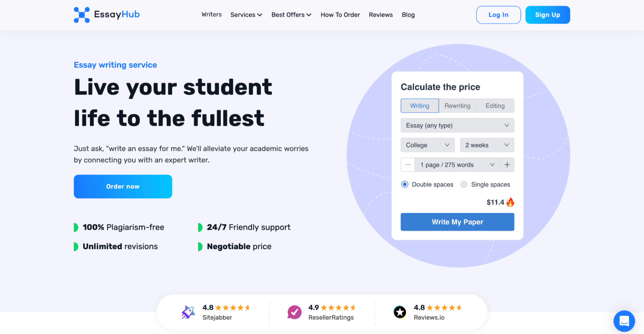Expand the Best Offers menu
Image resolution: width=644 pixels, height=334 pixels.
tap(291, 15)
